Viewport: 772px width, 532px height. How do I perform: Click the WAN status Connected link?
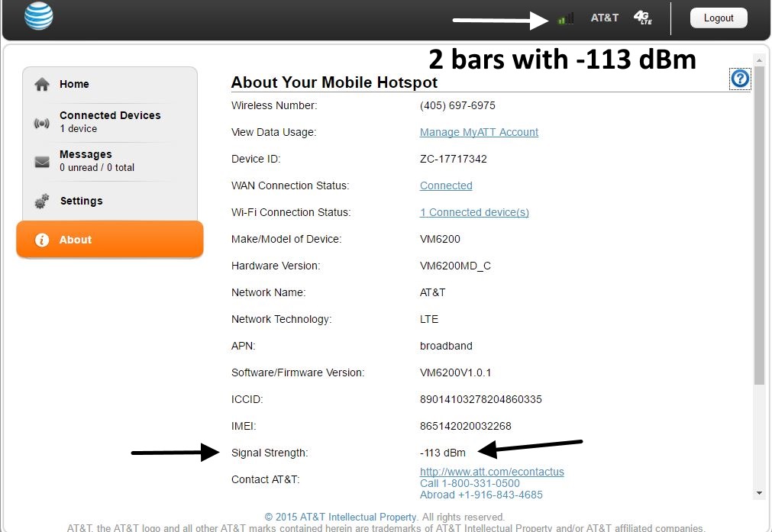click(446, 185)
